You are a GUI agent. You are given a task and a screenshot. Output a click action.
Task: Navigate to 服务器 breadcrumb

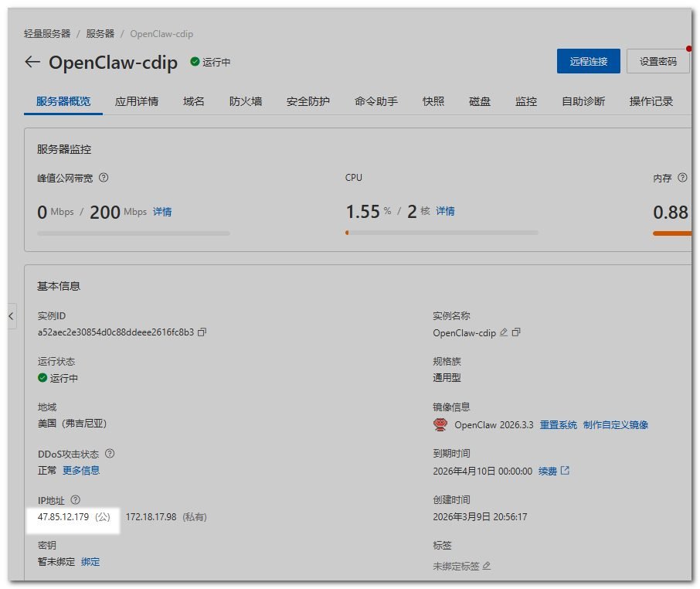(x=100, y=33)
